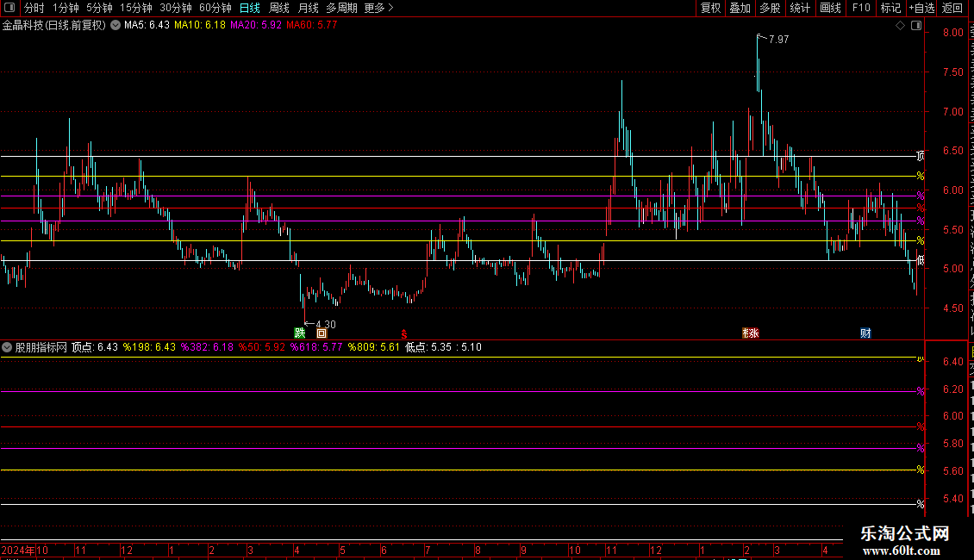
Task: Click the 复权 adjustment button
Action: (710, 8)
